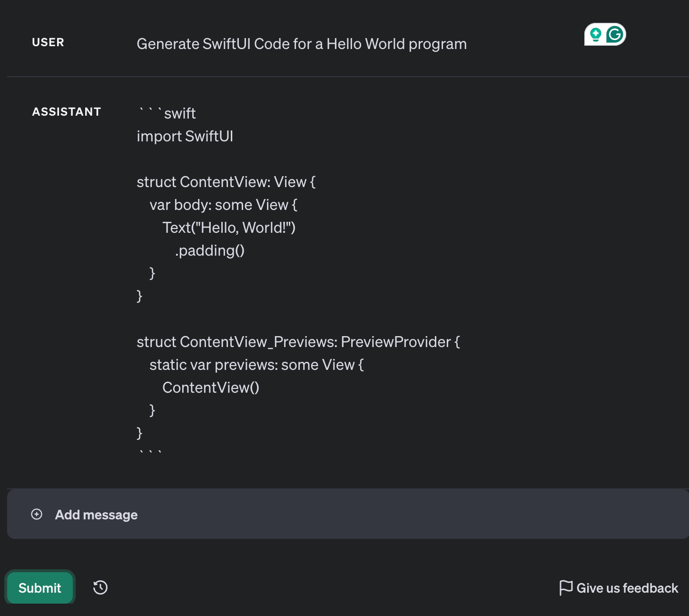Click the plus icon beside Add message
The width and height of the screenshot is (689, 616).
tap(36, 515)
